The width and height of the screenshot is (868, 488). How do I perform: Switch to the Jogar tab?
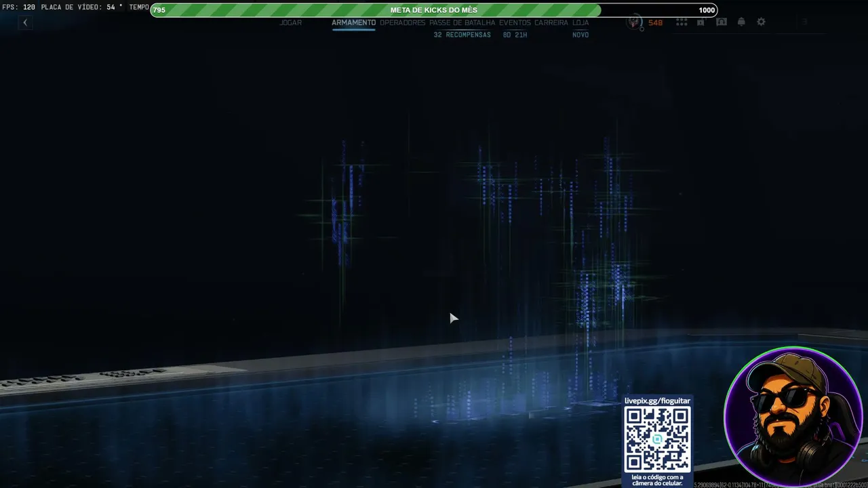pyautogui.click(x=291, y=22)
